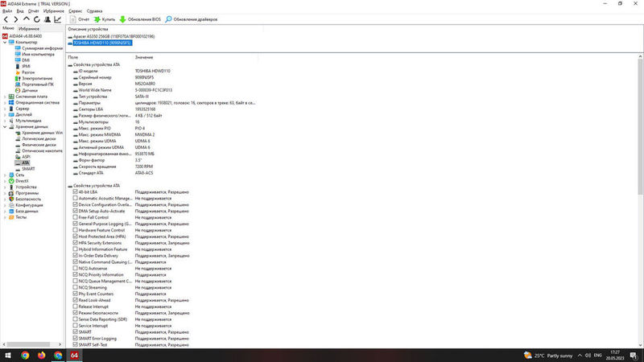Screen dimensions: 644x362
Task: Toggle the NCQ Streaming checkbox
Action: click(x=75, y=287)
